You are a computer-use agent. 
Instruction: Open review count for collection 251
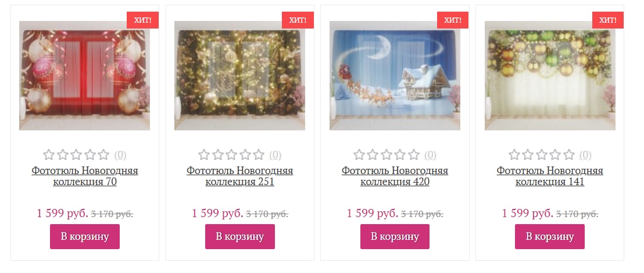click(275, 155)
